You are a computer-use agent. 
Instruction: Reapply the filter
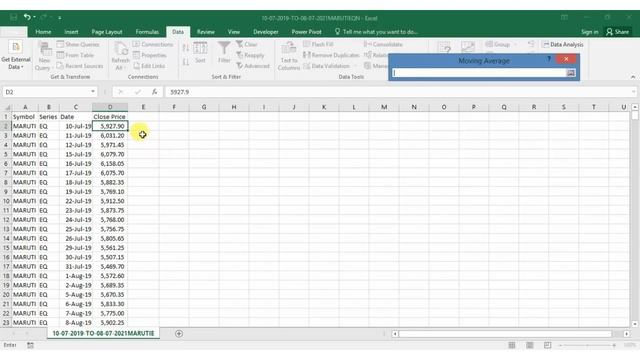click(250, 55)
